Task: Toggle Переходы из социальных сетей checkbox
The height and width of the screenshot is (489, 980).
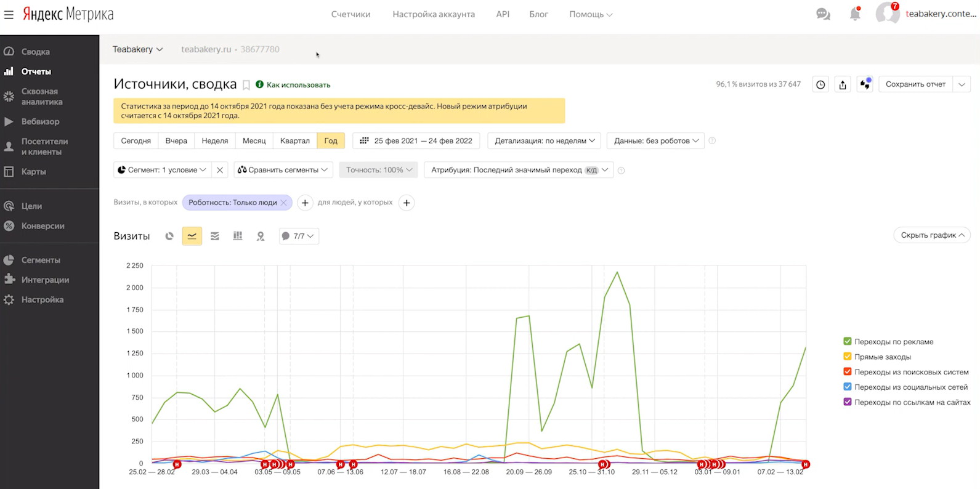Action: pos(848,387)
